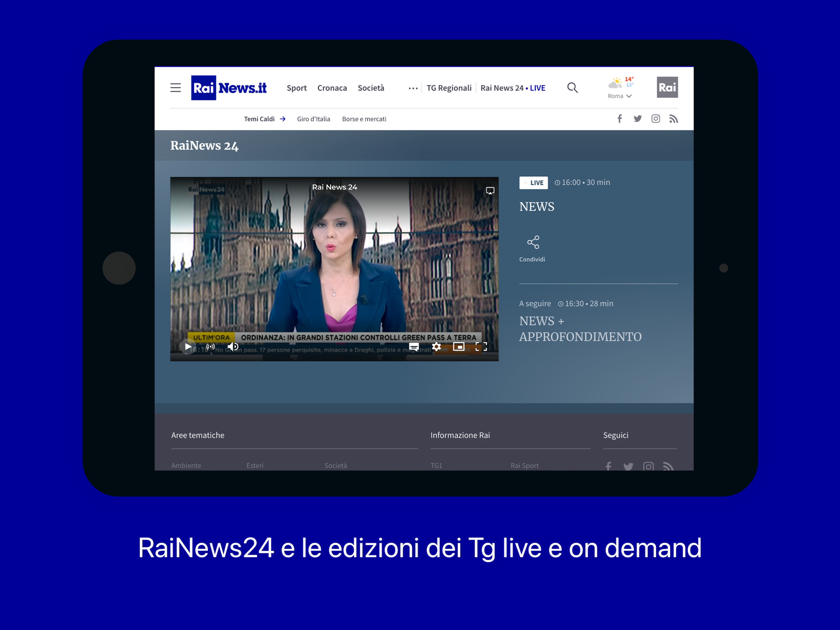
Task: Expand Temi Caldi arrow
Action: pos(283,119)
